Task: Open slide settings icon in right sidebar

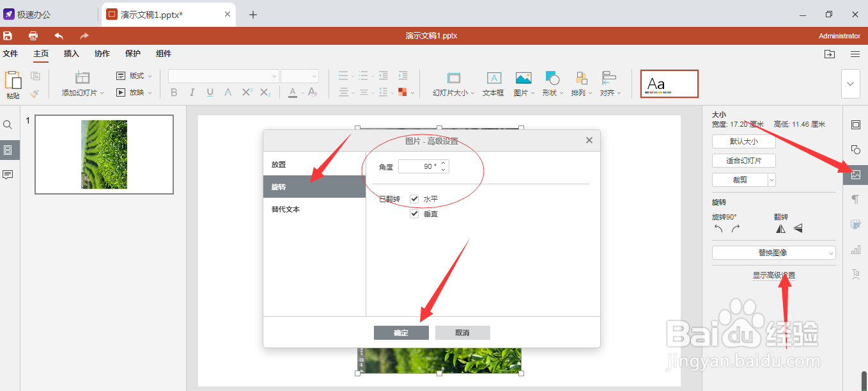Action: click(x=856, y=125)
